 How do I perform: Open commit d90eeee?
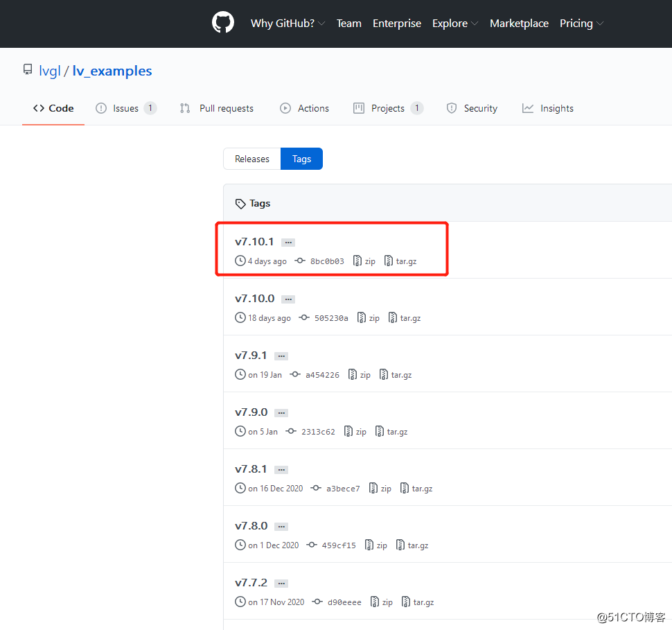344,602
